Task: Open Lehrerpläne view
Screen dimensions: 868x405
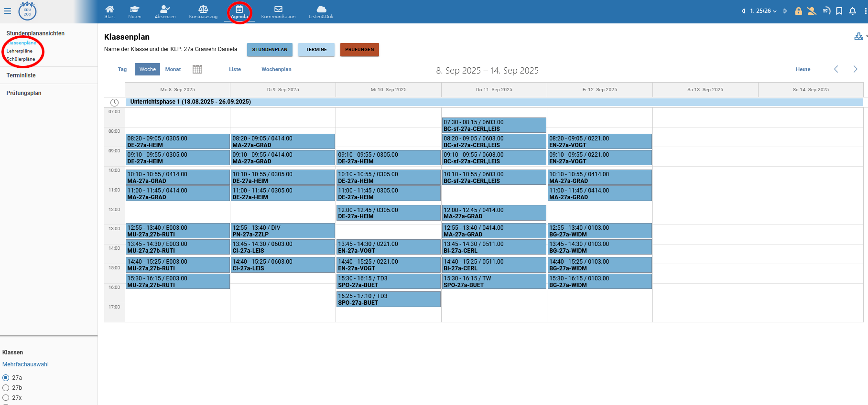Action: coord(20,51)
